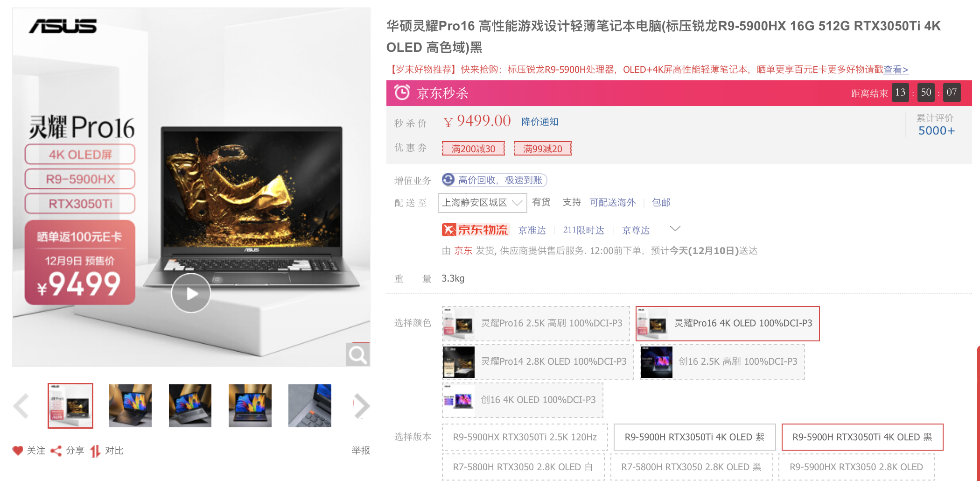Choose 灵耀Pro14 2.8K OLED option
Screen dimensions: 980x481
point(538,362)
